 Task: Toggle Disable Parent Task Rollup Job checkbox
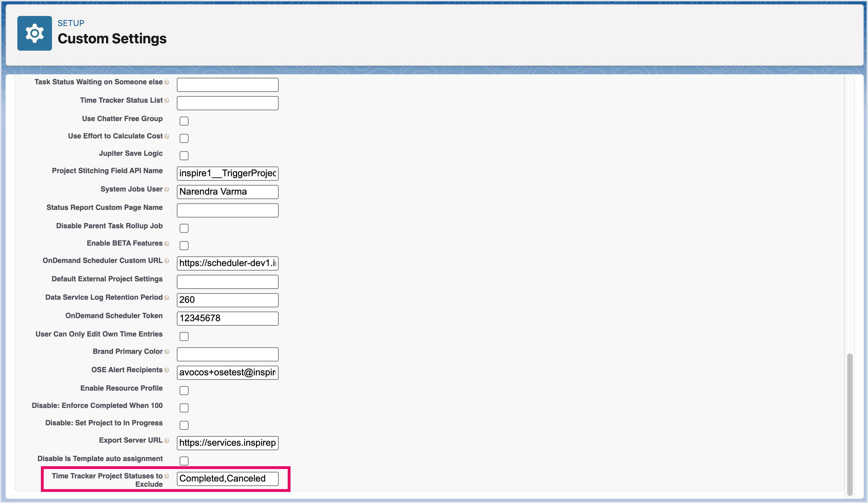184,228
